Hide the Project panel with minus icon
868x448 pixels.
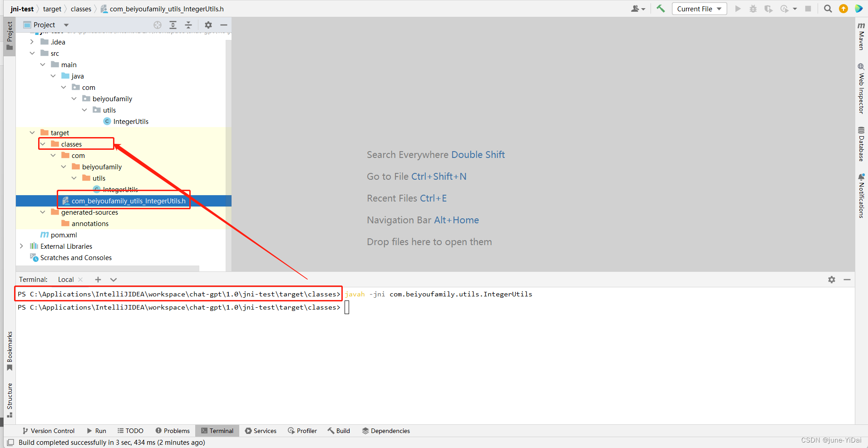224,25
